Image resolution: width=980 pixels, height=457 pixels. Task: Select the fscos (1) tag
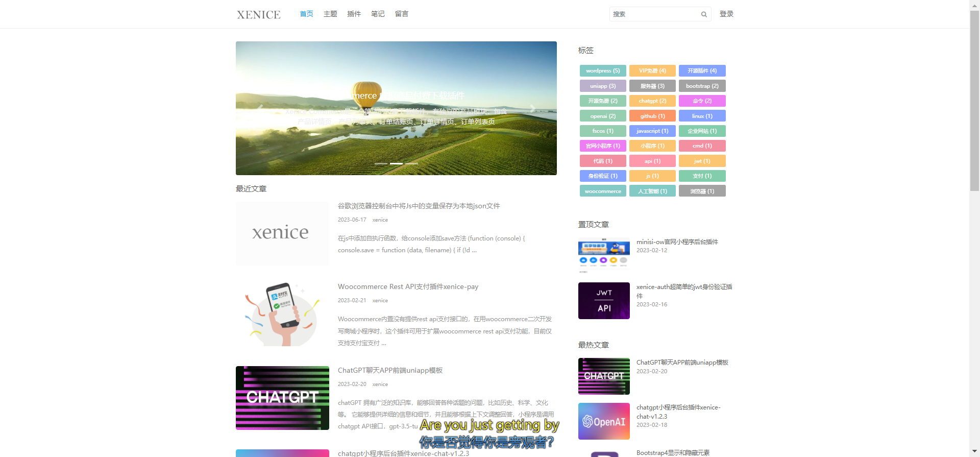coord(603,131)
